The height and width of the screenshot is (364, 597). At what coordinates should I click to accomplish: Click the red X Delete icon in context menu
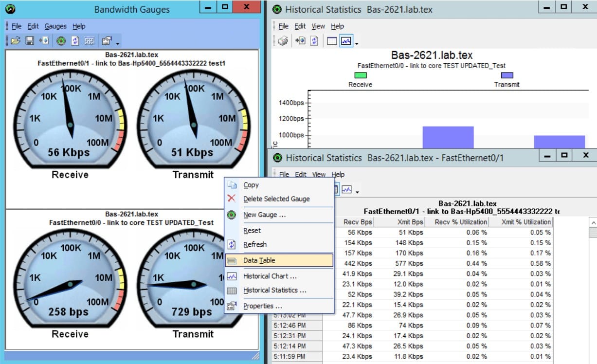[232, 199]
